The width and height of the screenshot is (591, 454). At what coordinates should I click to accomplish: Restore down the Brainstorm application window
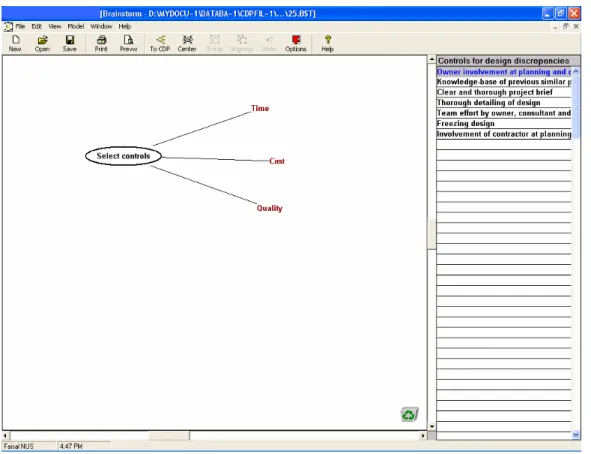pos(560,14)
